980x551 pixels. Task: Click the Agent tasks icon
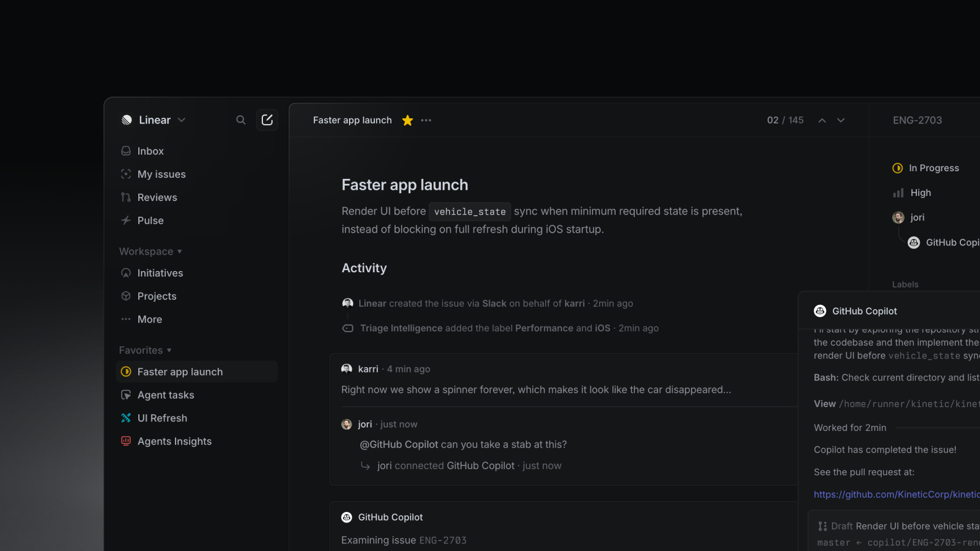click(x=126, y=395)
